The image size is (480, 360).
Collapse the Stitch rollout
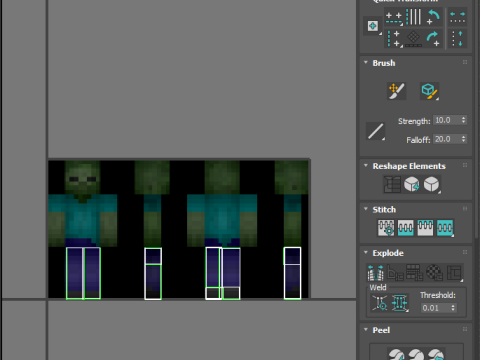[x=366, y=209]
